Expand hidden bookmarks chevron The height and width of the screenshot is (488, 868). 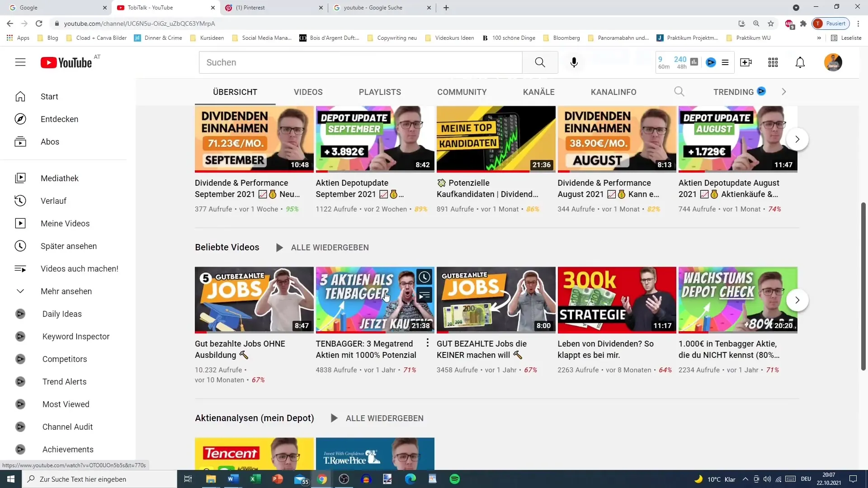pos(819,38)
